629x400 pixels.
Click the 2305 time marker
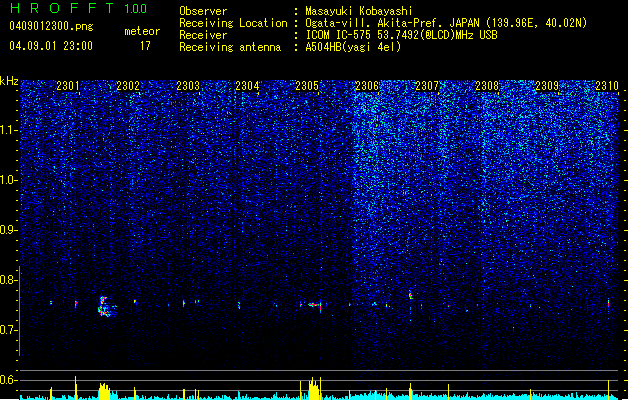307,85
